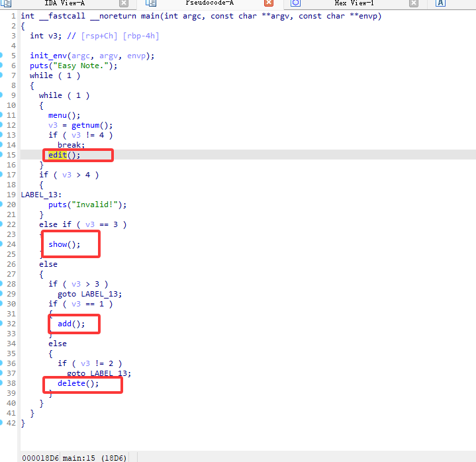Switch to the IDA View-A tab
Viewport: 476px width, 462px height.
tap(65, 3)
